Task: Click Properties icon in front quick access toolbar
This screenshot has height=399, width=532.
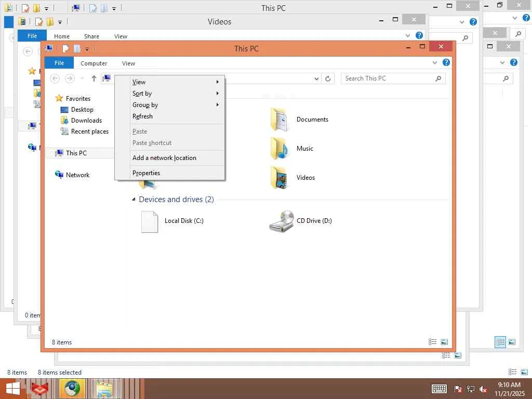Action: 65,49
